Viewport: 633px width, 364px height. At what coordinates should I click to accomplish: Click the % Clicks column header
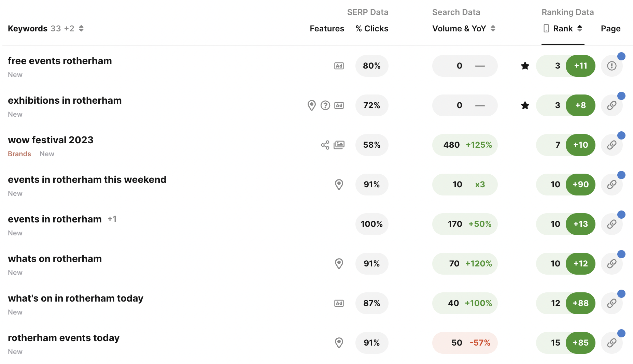(372, 29)
